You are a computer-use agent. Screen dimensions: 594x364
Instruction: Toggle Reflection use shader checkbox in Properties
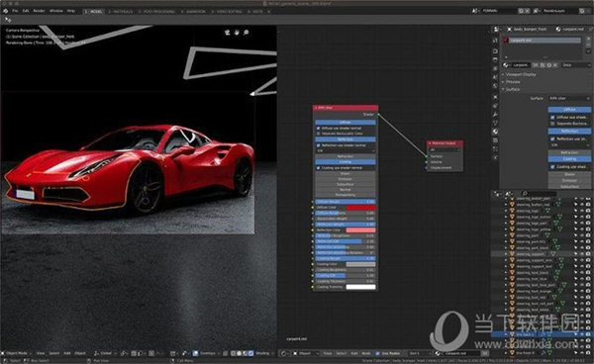[552, 138]
